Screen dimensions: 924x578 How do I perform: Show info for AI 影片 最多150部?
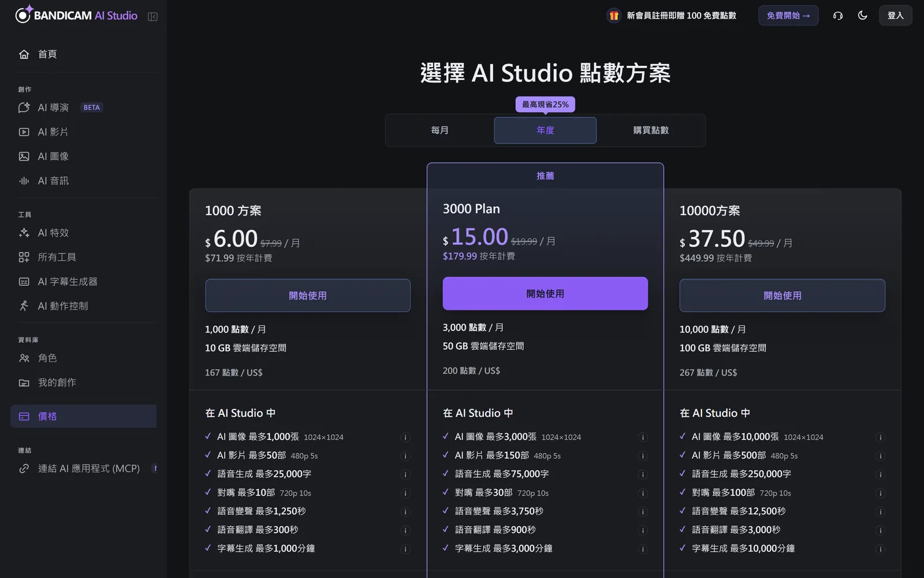click(x=643, y=456)
